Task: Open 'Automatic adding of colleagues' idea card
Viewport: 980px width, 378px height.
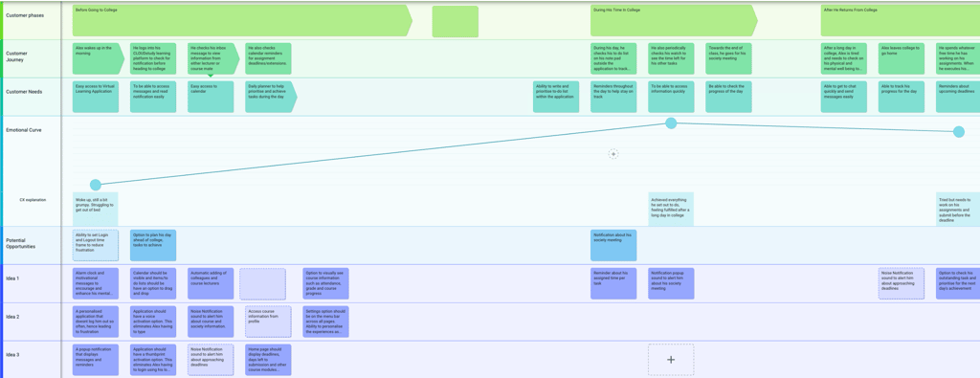Action: [211, 283]
